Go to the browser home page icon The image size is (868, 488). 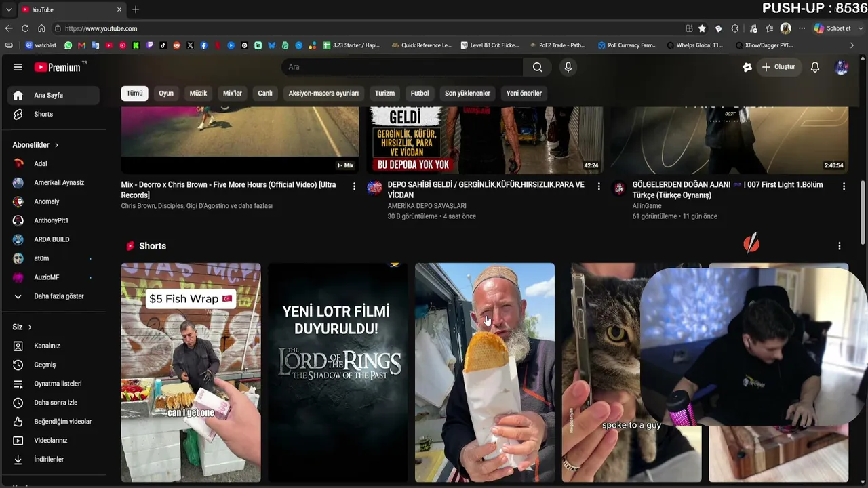(41, 28)
